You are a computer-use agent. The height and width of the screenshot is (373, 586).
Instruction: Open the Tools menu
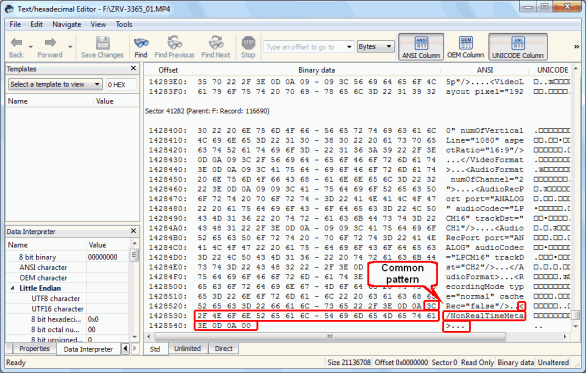(x=124, y=24)
